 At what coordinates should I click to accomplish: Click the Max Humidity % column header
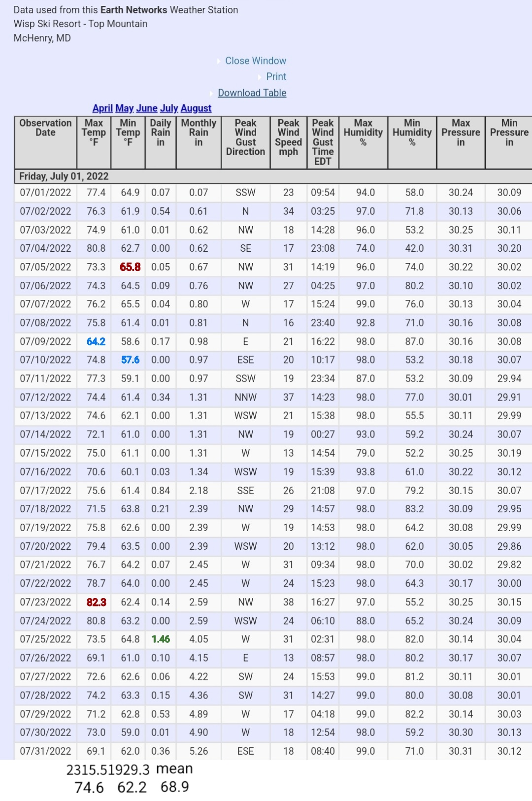[x=363, y=142]
